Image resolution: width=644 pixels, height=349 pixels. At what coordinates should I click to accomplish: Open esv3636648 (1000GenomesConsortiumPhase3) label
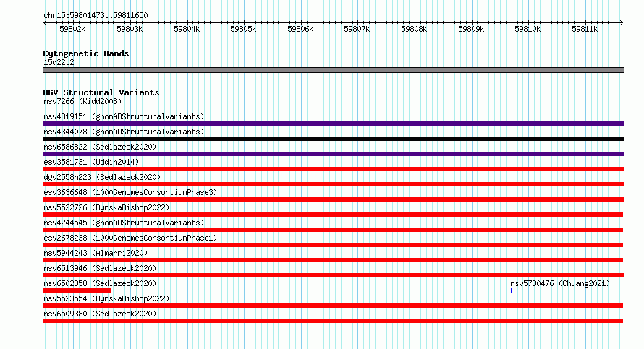pyautogui.click(x=130, y=192)
